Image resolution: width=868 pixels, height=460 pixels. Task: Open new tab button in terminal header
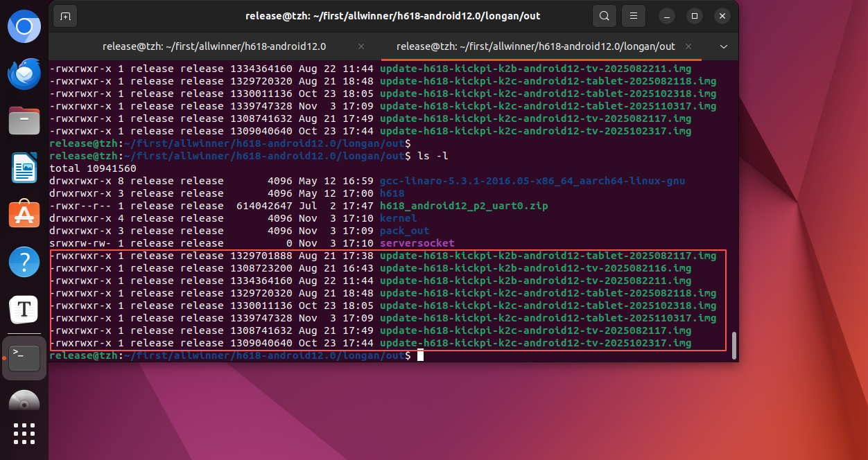pyautogui.click(x=65, y=16)
